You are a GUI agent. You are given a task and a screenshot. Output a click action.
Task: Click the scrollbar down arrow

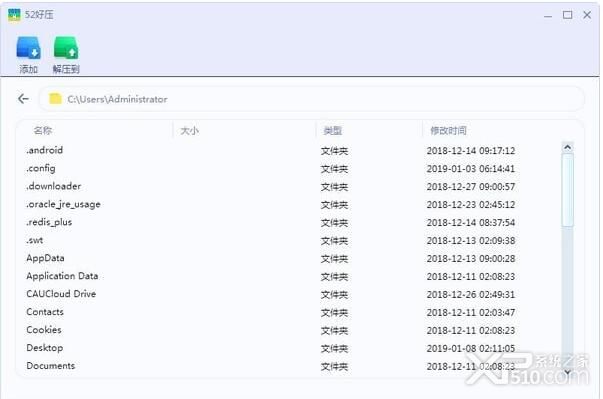(x=568, y=371)
